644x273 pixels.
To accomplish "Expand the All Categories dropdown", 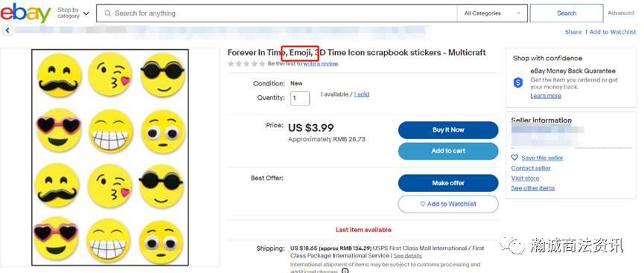I will coord(492,13).
